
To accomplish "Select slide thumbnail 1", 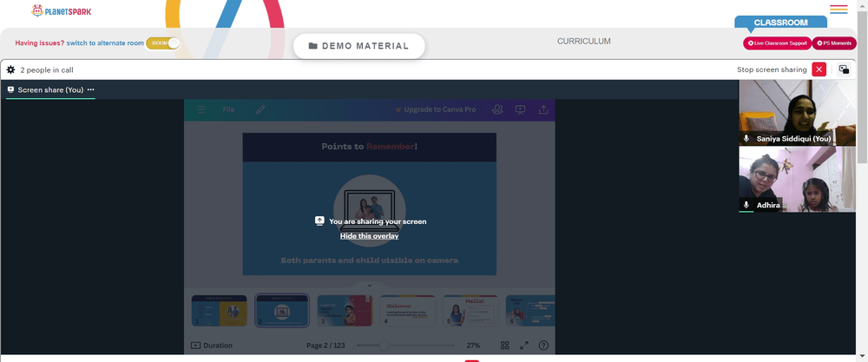I will point(220,311).
